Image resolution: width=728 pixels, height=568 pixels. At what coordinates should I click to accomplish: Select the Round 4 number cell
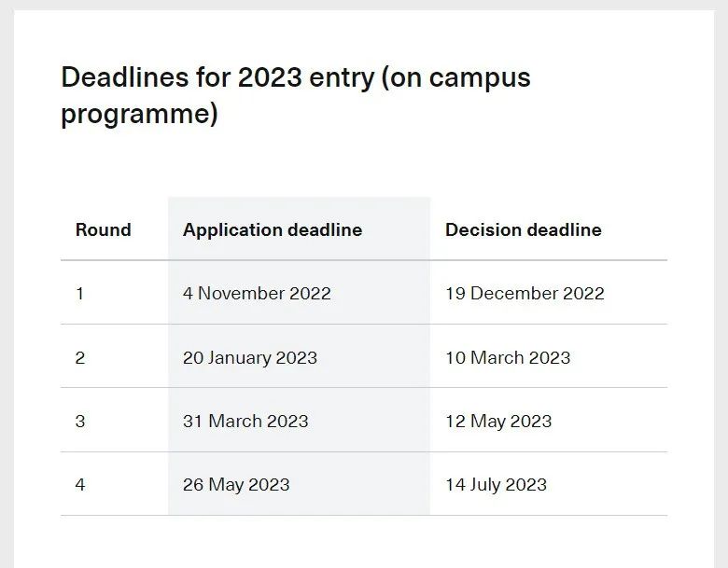point(80,485)
